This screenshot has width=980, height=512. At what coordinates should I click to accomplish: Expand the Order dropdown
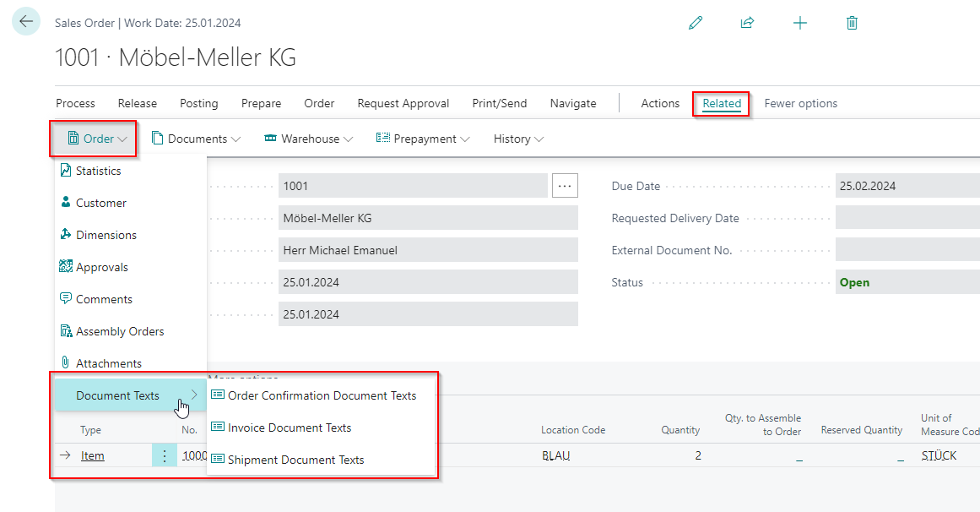pos(95,139)
